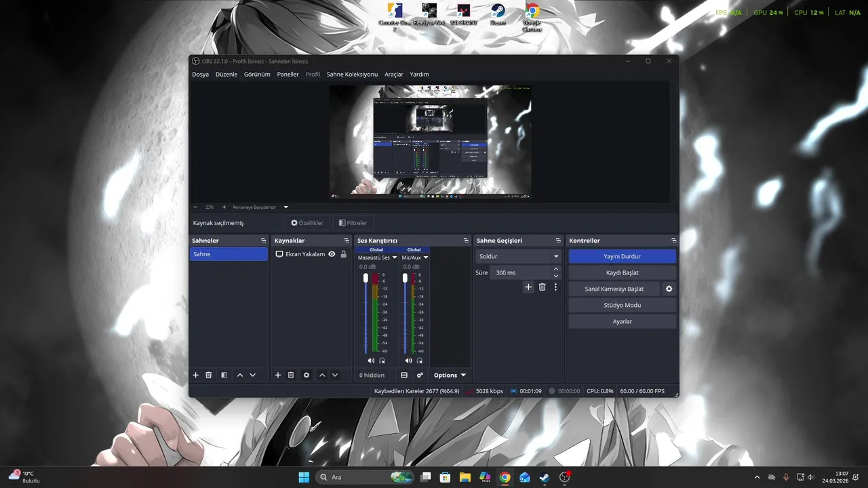Click the Özellikler button
868x488 pixels.
tap(307, 222)
